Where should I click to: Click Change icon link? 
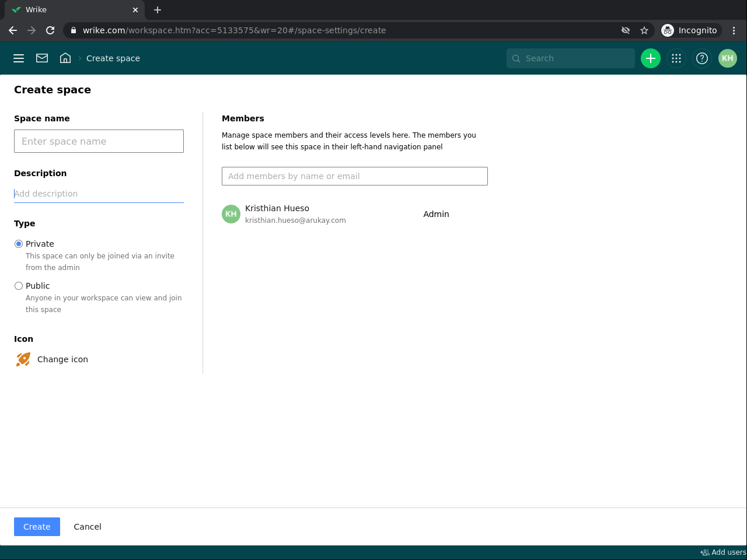click(x=62, y=359)
